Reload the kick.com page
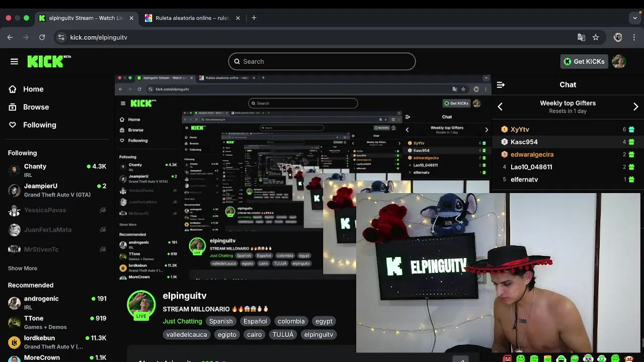 42,37
